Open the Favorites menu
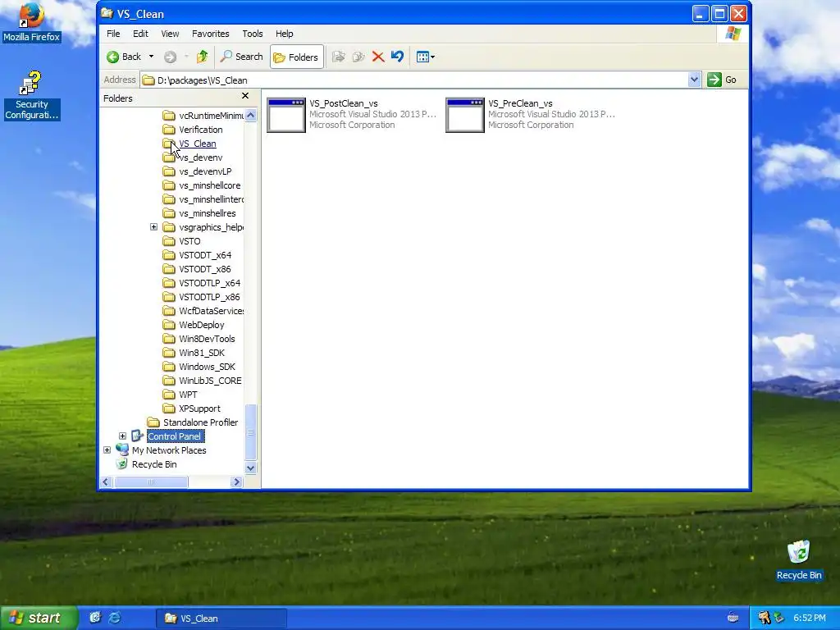Screen dimensions: 840x630 click(x=211, y=34)
